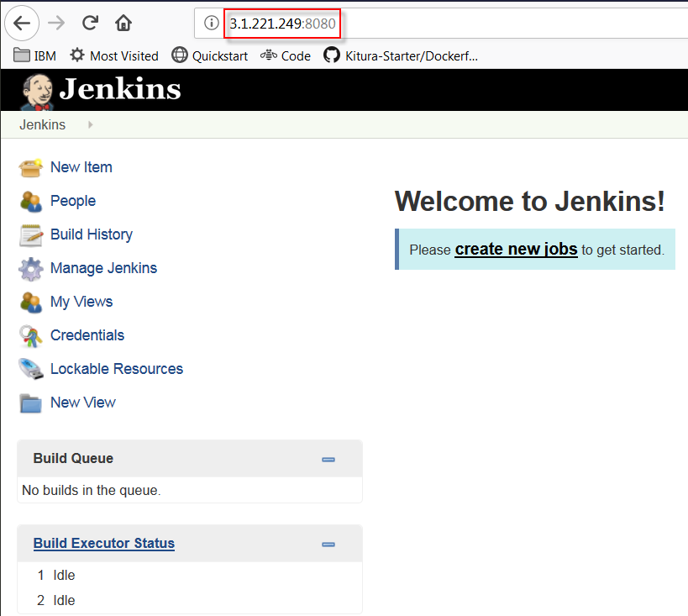Open the Build Executor Status link
This screenshot has width=688, height=616.
coord(104,543)
